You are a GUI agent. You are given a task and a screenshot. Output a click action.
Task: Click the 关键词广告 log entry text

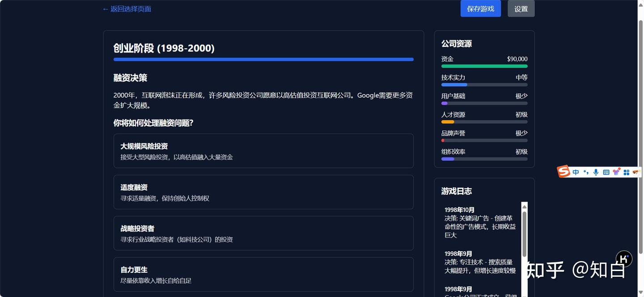(480, 227)
